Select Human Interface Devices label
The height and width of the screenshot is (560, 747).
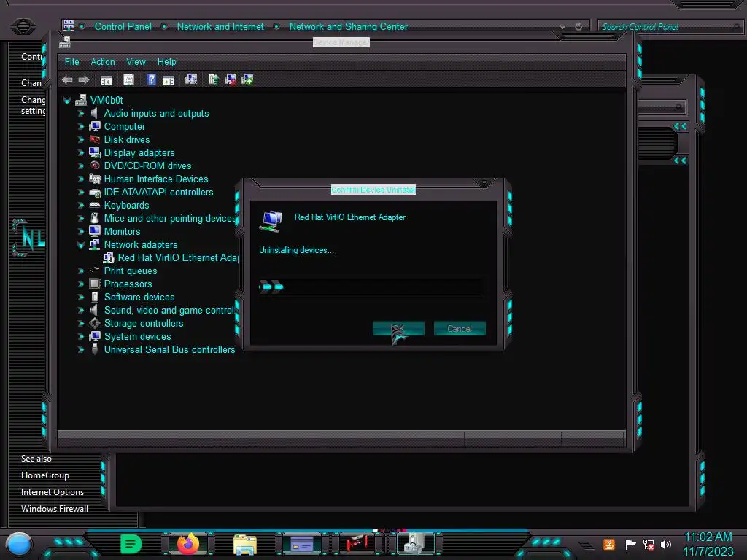[x=156, y=179]
